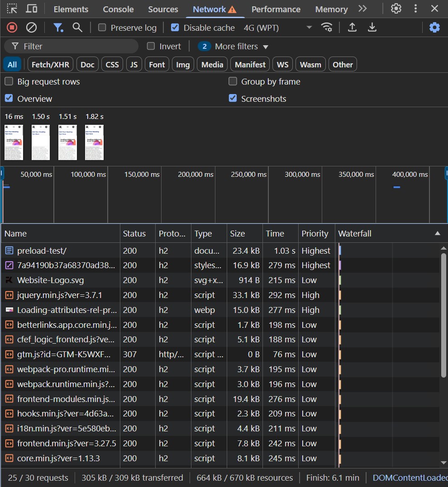Screen dimensions: 448x487
Task: Enable Big request rows checkbox
Action: tap(9, 81)
